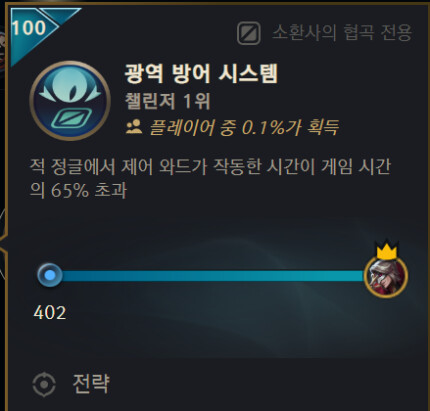
Task: Click the 전략 category label
Action: tap(91, 384)
